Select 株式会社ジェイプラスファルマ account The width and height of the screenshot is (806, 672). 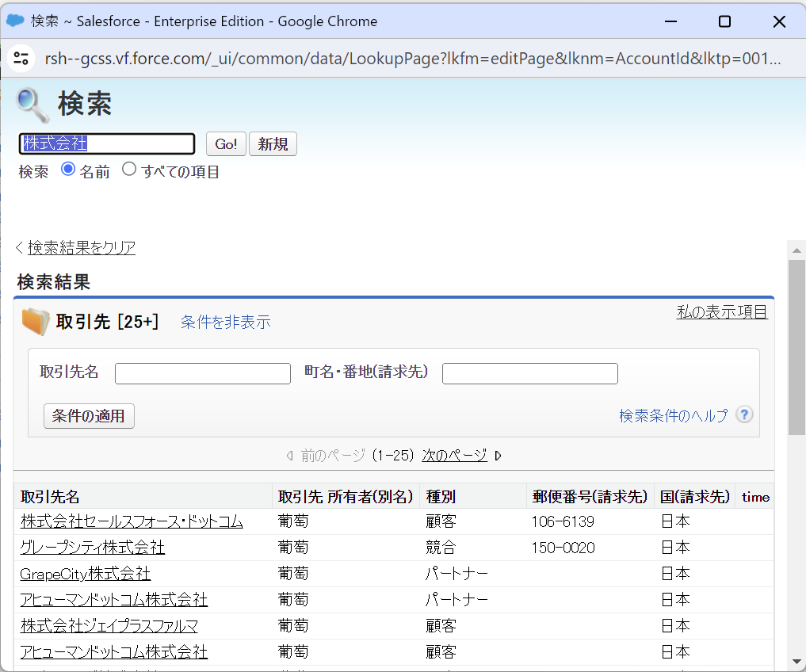click(x=109, y=626)
